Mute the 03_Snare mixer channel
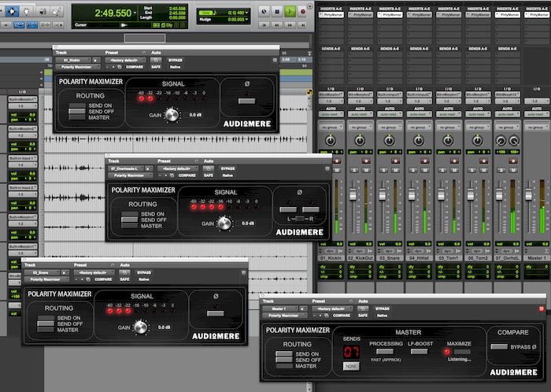 point(396,170)
